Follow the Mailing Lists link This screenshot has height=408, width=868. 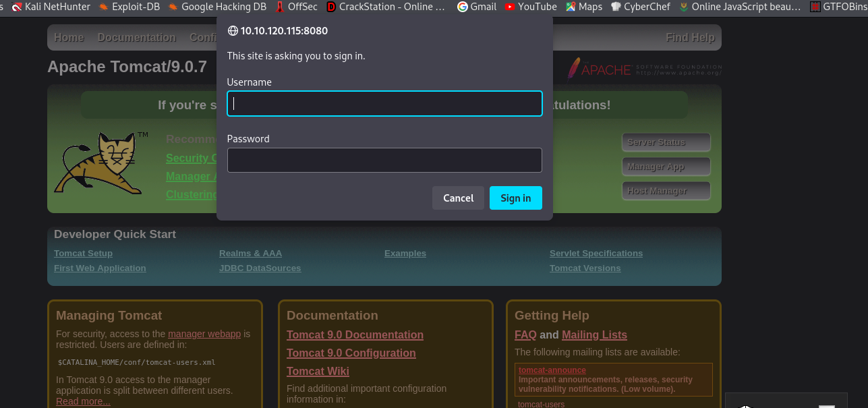click(x=594, y=335)
